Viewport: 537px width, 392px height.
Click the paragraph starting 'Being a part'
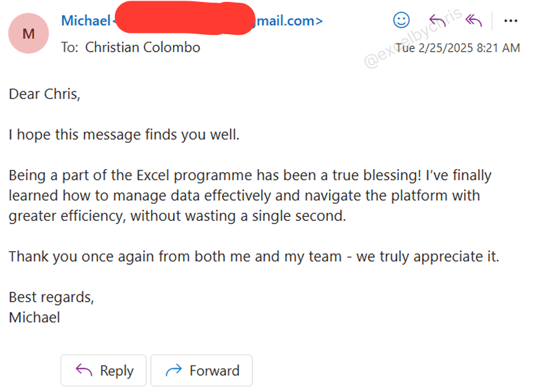tap(250, 176)
